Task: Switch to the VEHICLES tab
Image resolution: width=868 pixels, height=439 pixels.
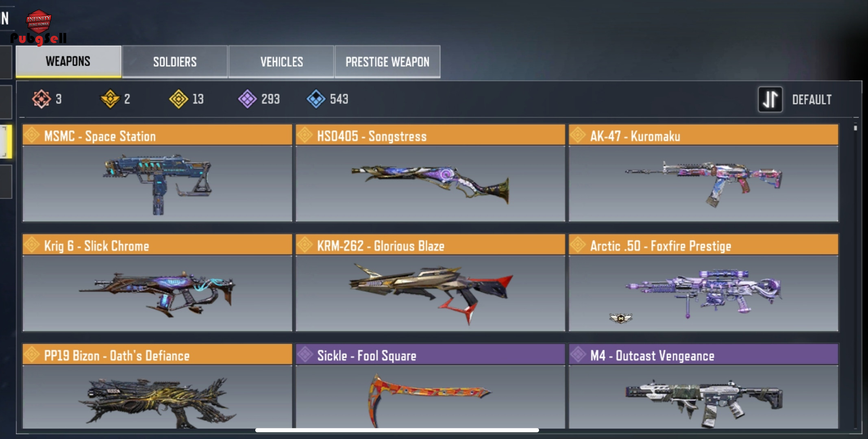Action: pos(281,62)
